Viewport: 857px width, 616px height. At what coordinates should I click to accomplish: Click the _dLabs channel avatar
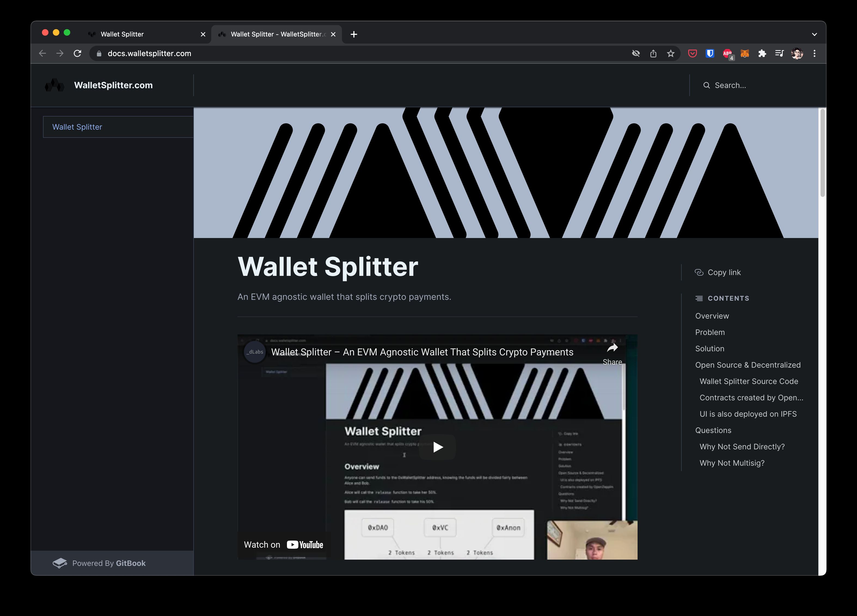255,352
